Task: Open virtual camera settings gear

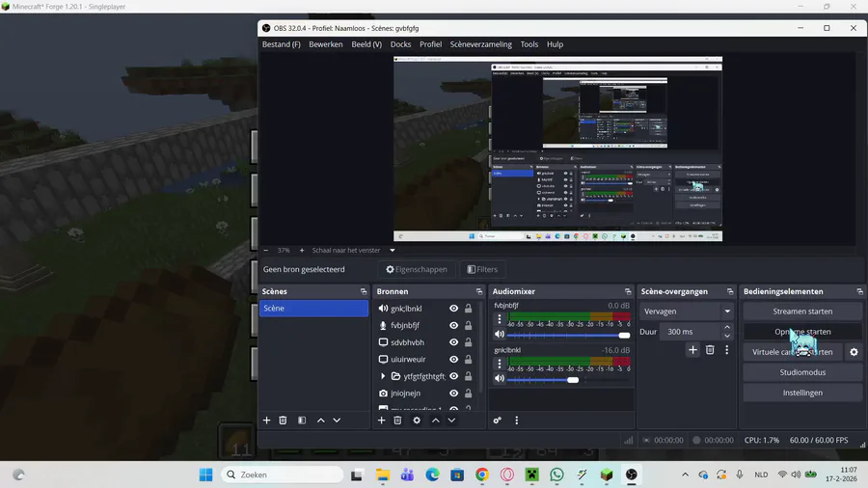Action: coord(854,352)
